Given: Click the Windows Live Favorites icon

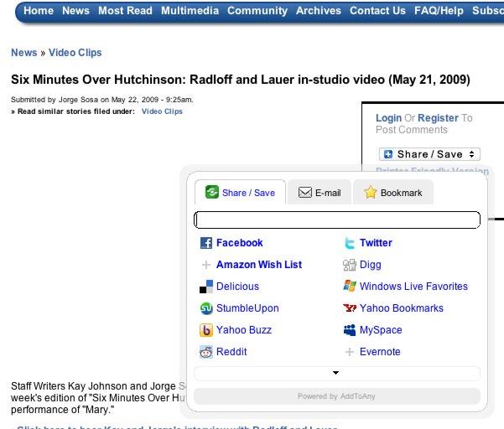Looking at the screenshot, I should (x=350, y=287).
